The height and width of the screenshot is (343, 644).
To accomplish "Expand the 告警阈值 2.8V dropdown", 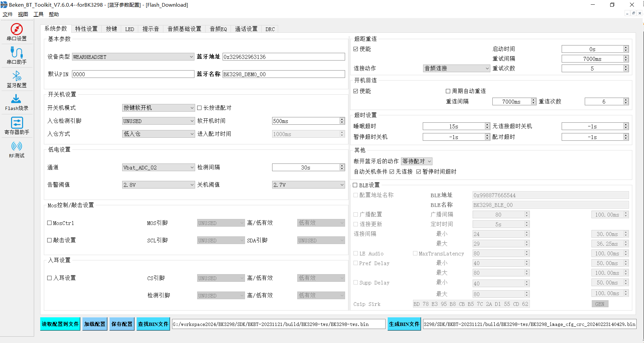I will pyautogui.click(x=192, y=185).
